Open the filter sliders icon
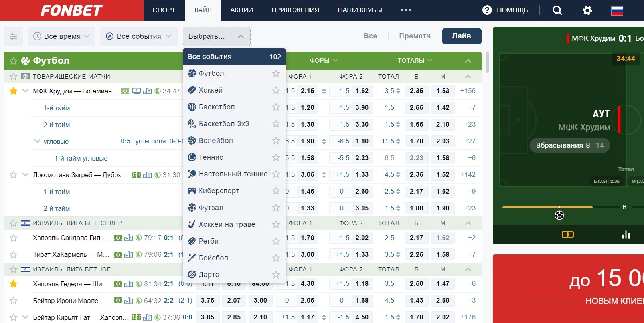The width and height of the screenshot is (644, 323). point(13,36)
